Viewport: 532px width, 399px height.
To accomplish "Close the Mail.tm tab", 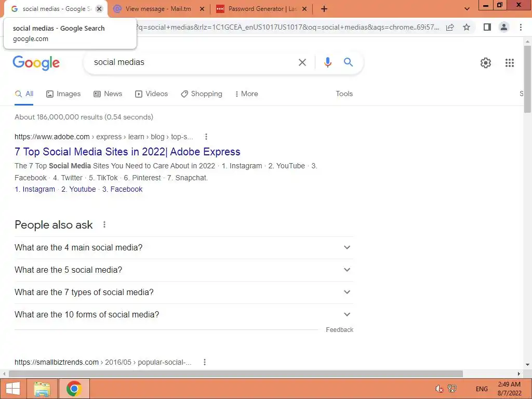I will point(202,9).
